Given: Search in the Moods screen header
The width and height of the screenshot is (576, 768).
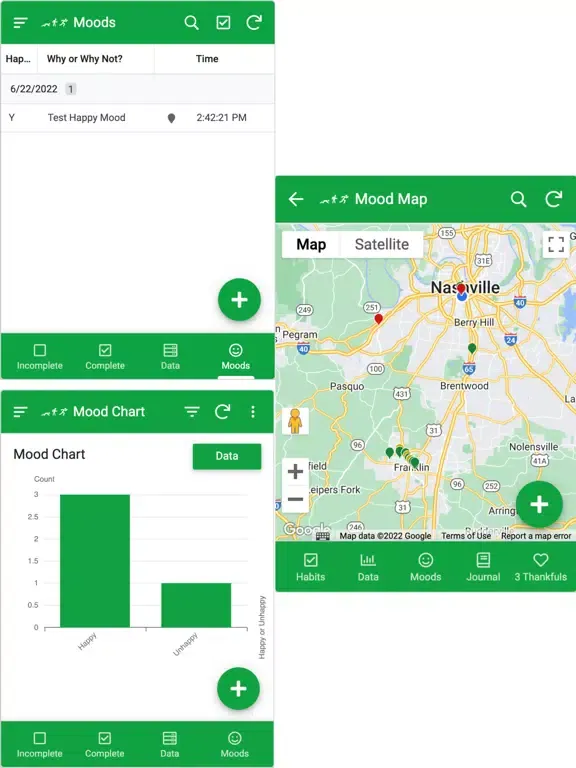Looking at the screenshot, I should pos(192,23).
